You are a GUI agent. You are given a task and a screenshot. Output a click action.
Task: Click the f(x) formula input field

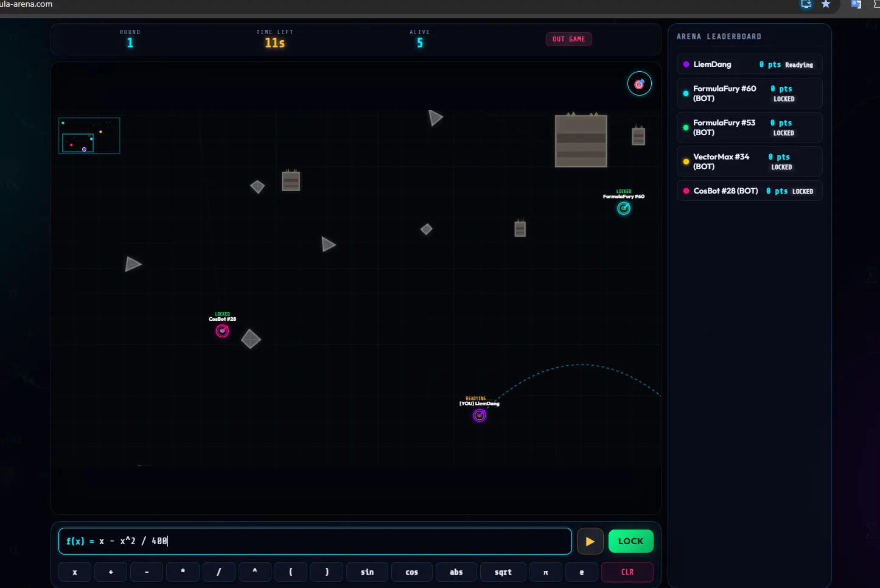tap(315, 541)
